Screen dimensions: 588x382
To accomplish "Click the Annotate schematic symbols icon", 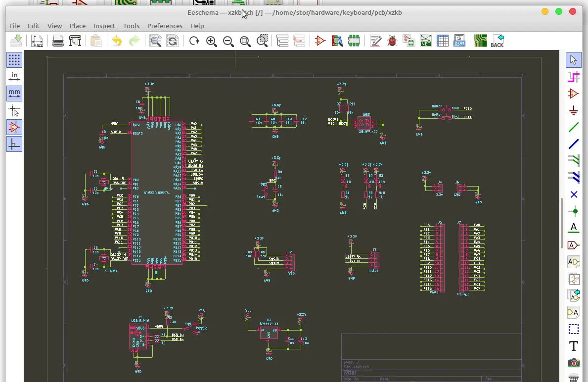I will (375, 41).
